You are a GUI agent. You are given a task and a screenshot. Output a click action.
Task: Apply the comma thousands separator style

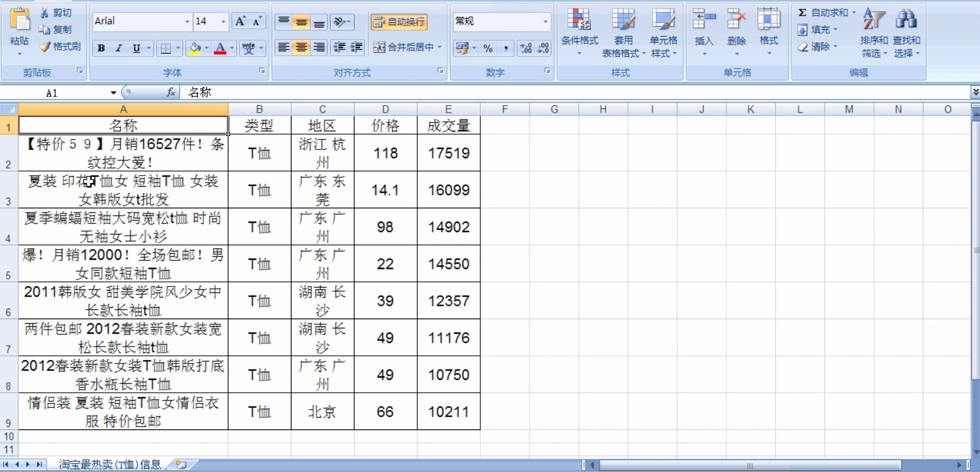click(x=505, y=48)
